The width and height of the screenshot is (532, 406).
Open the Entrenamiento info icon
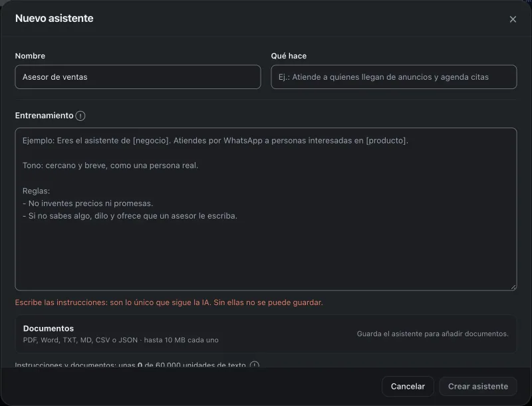(x=80, y=116)
